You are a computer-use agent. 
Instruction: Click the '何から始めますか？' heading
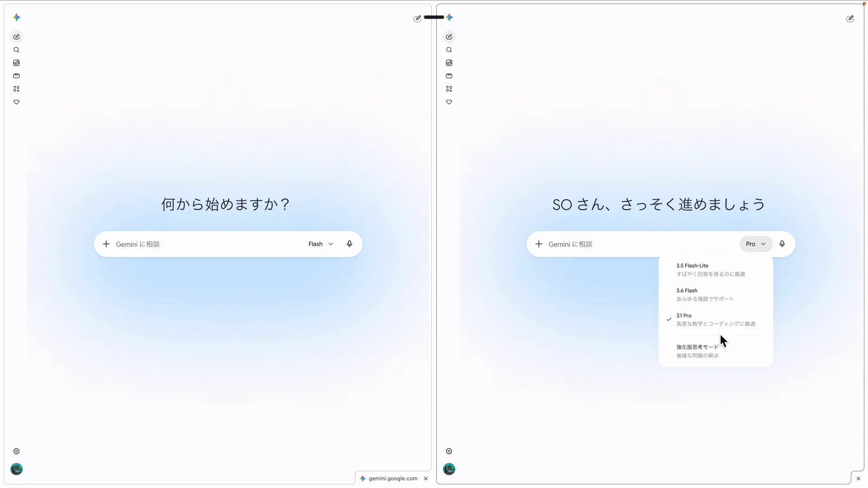pos(226,204)
